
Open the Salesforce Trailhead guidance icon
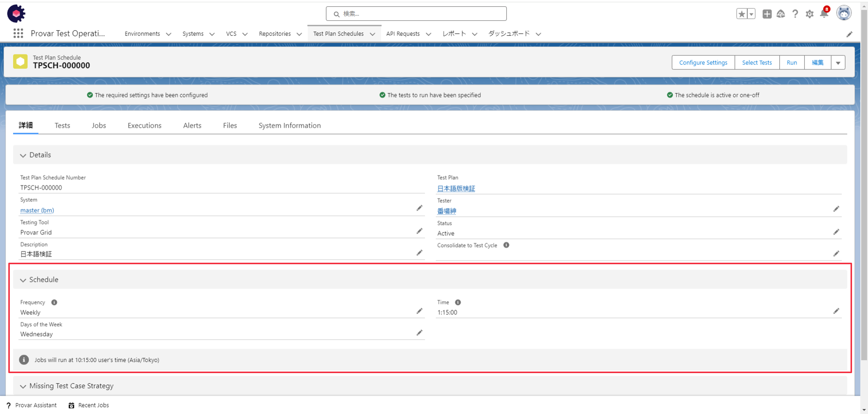[x=781, y=14]
